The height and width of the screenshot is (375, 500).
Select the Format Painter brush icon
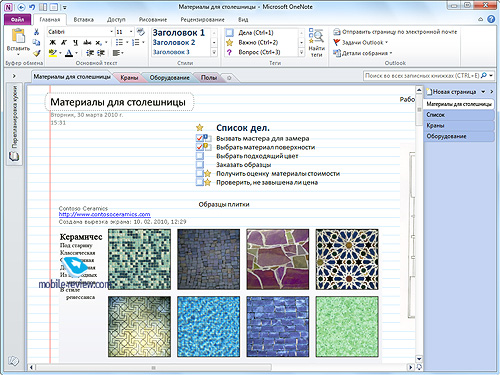click(x=37, y=53)
